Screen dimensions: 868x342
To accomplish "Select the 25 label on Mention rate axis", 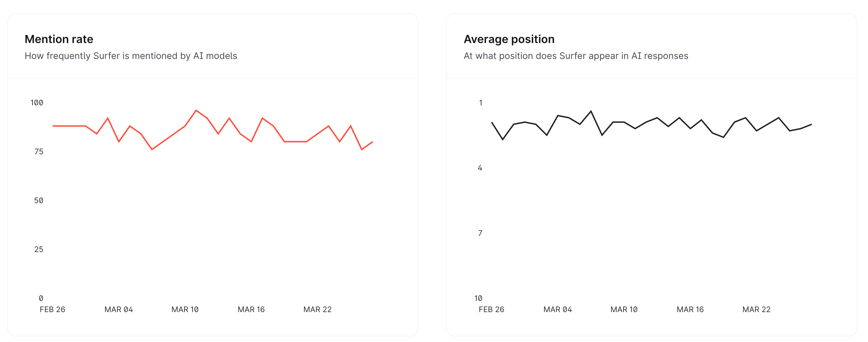I will pos(39,250).
